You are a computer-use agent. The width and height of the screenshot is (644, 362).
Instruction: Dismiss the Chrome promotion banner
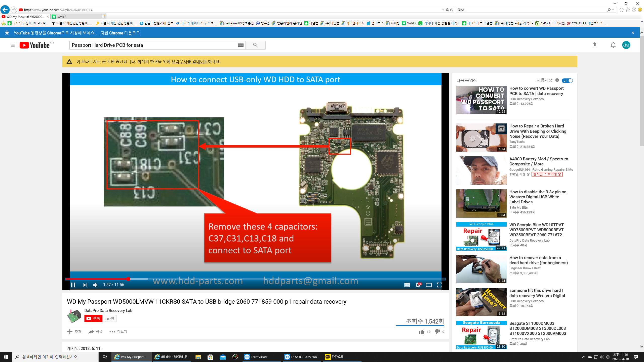point(633,33)
